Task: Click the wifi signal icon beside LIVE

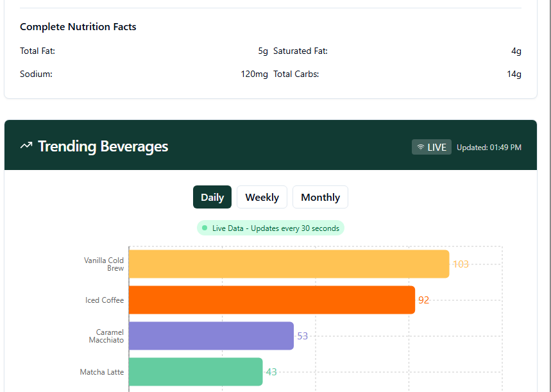Action: [x=421, y=147]
